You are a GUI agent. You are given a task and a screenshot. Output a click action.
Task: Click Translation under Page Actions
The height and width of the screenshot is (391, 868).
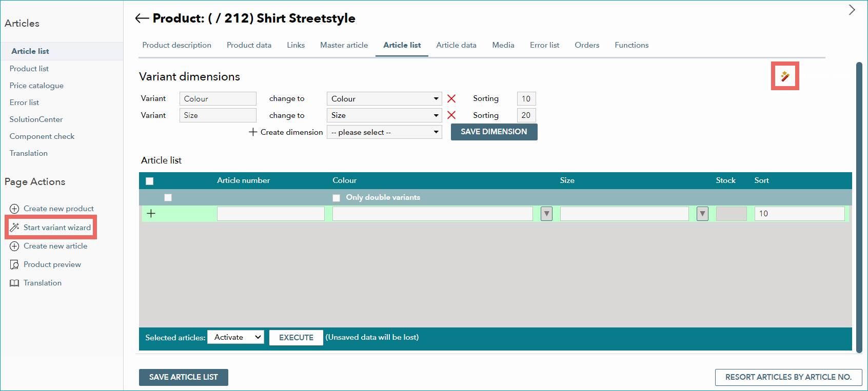43,283
